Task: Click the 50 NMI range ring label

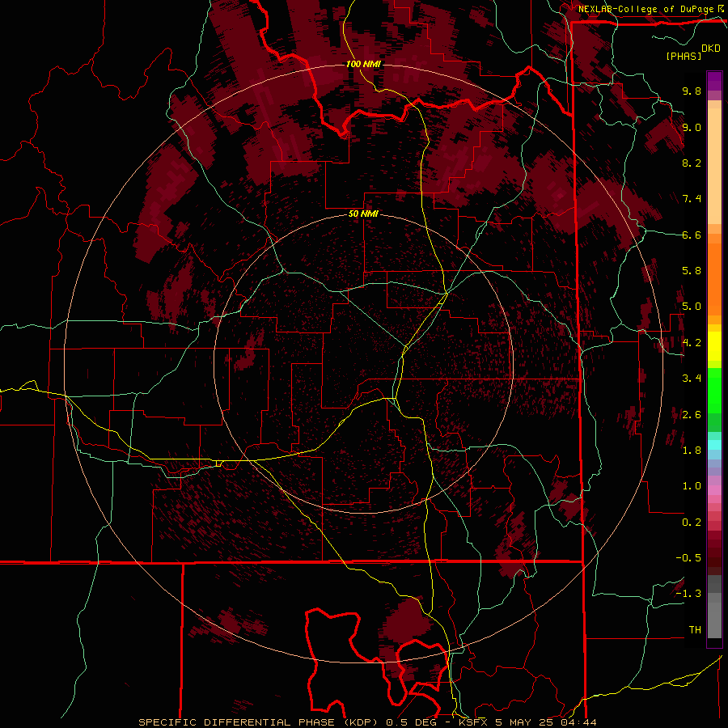Action: point(363,214)
